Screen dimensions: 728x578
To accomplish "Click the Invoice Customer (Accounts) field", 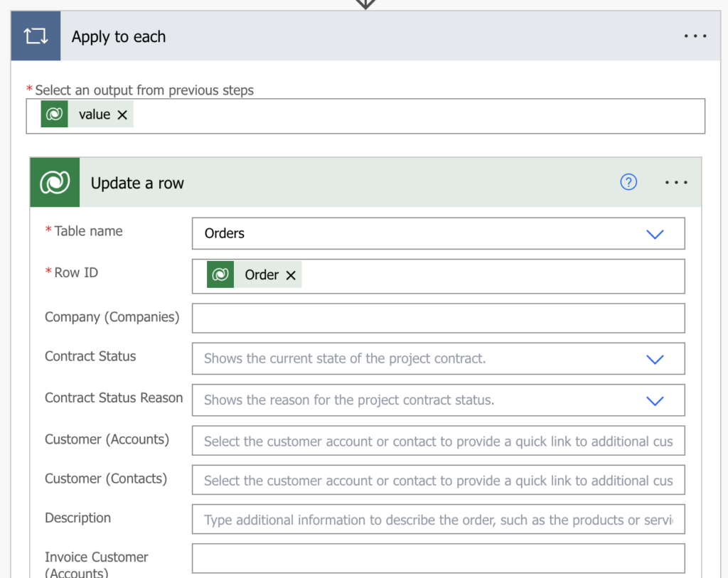I will 438,559.
